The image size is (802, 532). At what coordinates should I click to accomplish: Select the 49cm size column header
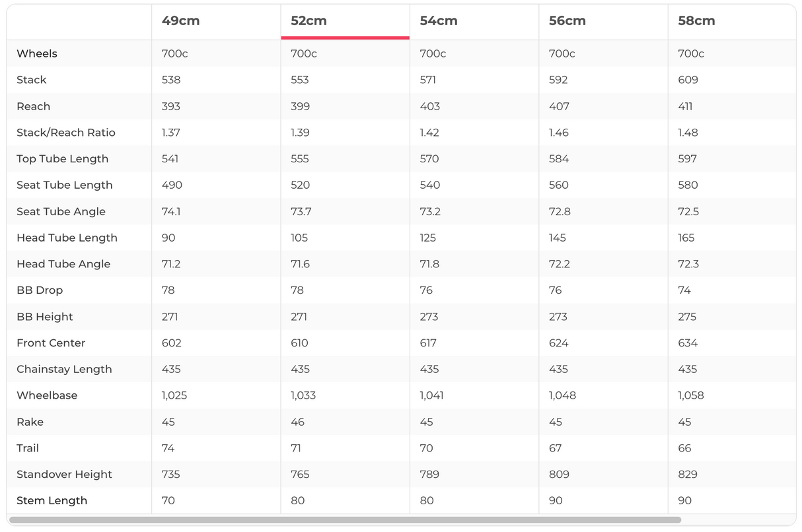click(x=180, y=20)
